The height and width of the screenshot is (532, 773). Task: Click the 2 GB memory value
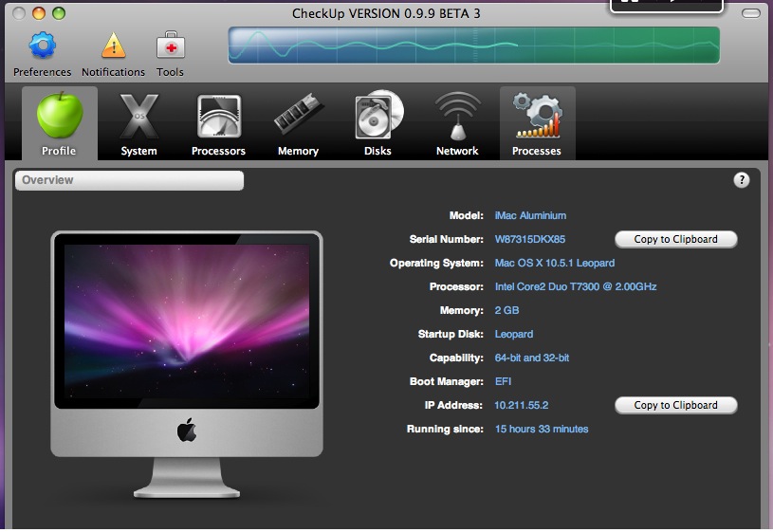[506, 310]
